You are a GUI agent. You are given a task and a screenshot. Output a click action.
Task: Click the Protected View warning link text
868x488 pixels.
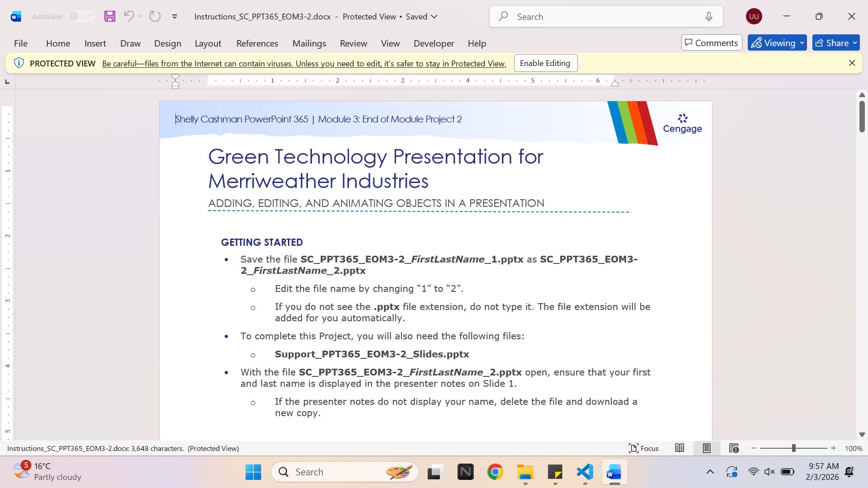304,64
